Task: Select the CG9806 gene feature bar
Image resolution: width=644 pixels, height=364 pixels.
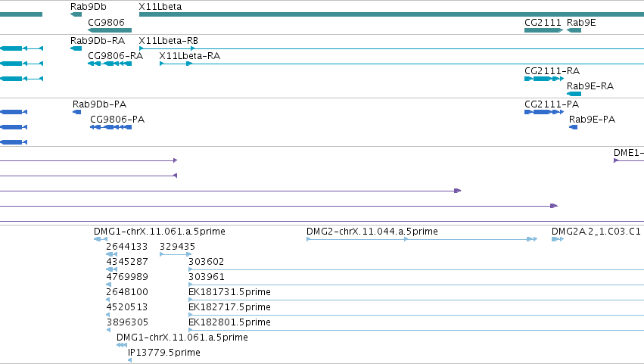Action: pyautogui.click(x=110, y=30)
